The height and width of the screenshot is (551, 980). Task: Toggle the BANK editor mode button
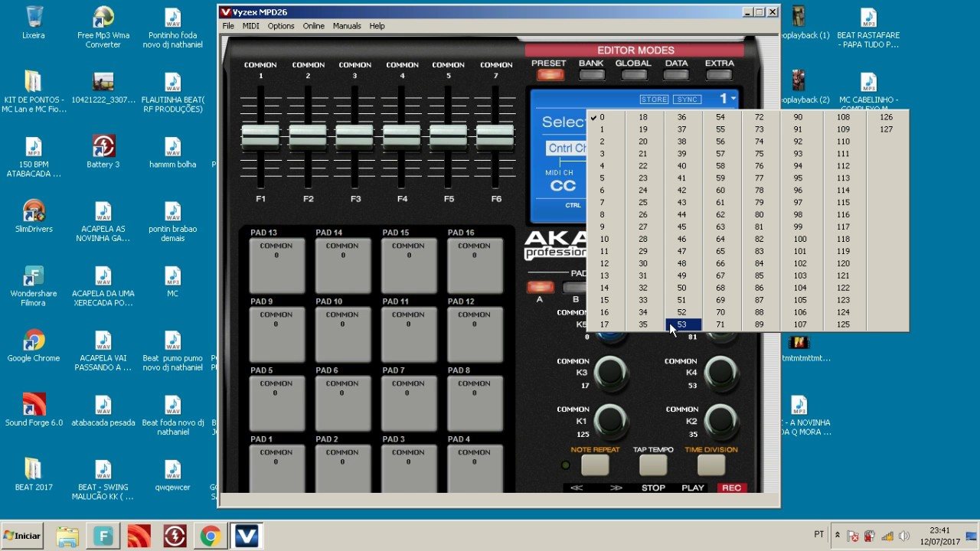[591, 75]
